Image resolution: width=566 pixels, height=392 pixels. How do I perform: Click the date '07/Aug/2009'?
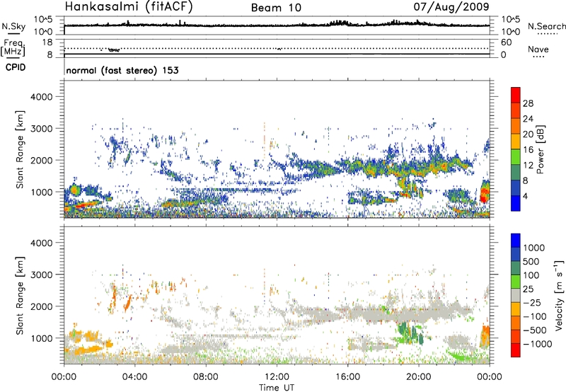[451, 6]
